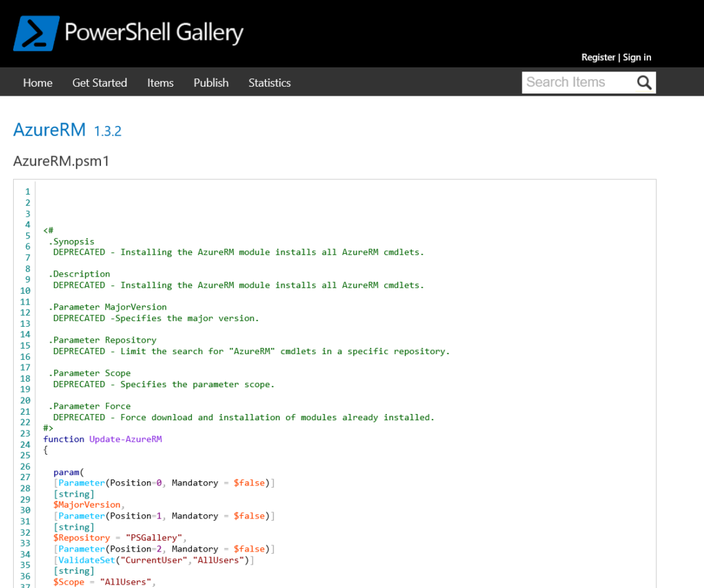The height and width of the screenshot is (588, 704).
Task: Click the magnifying glass search icon
Action: point(643,82)
